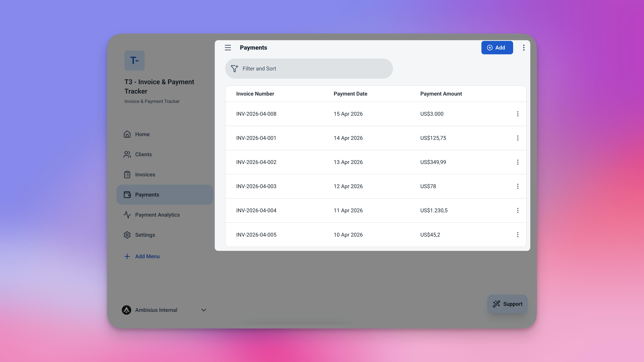Viewport: 644px width, 362px height.
Task: Open Payment Analytics from the sidebar
Action: 157,215
